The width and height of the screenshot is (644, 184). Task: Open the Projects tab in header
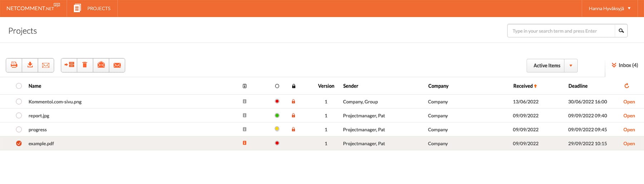(x=92, y=8)
